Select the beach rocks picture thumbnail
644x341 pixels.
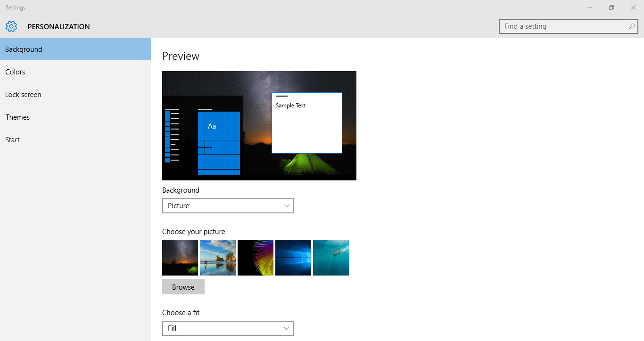218,258
